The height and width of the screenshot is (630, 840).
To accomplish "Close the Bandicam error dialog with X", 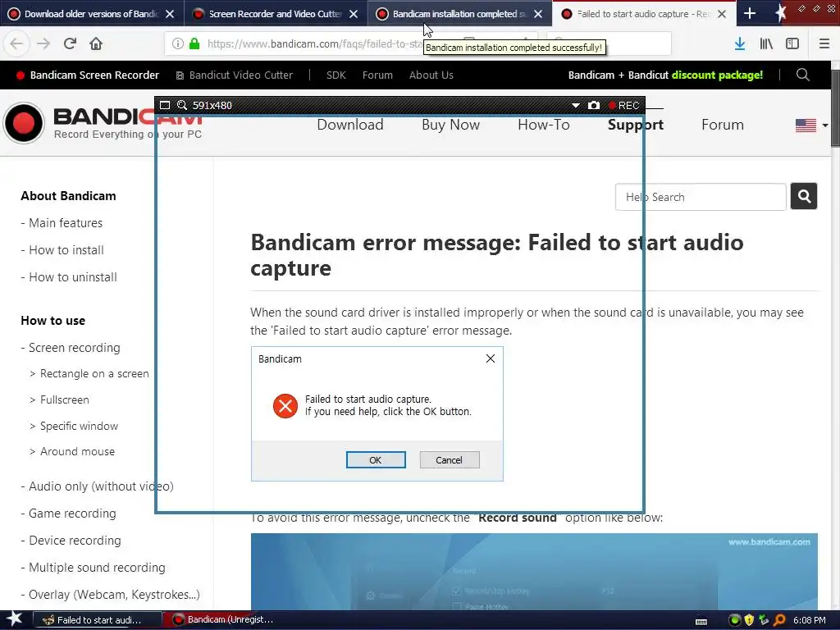I will click(491, 358).
